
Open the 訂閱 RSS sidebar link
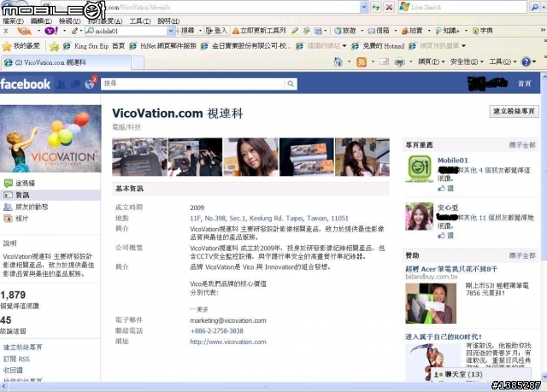16,359
